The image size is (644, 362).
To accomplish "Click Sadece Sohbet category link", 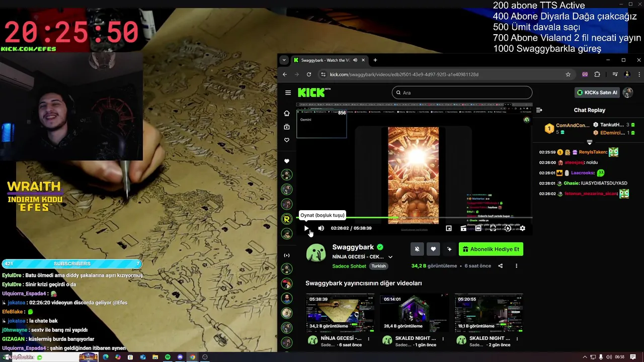I will click(349, 266).
